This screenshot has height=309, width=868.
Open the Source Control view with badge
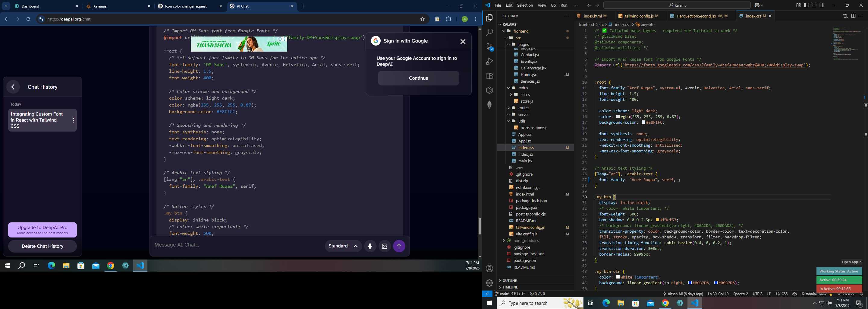pyautogui.click(x=489, y=47)
